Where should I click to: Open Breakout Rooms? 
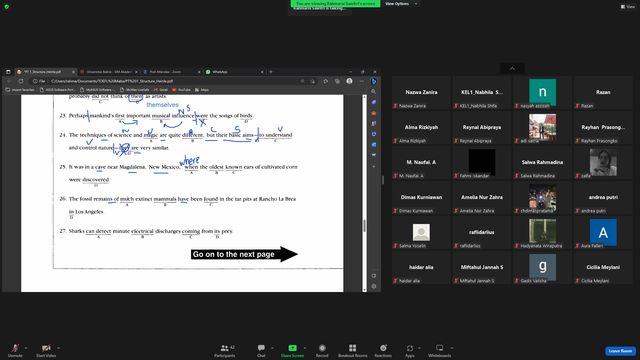353,350
